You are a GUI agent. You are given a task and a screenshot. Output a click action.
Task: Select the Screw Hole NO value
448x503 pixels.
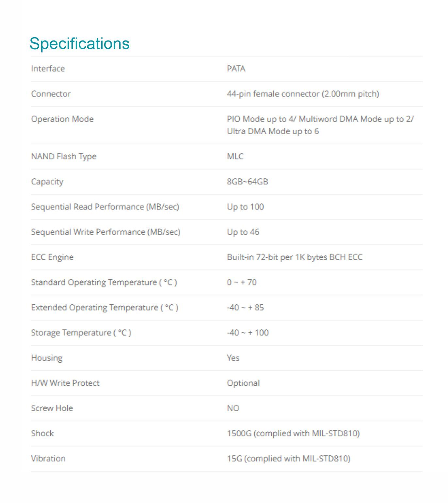tap(233, 408)
